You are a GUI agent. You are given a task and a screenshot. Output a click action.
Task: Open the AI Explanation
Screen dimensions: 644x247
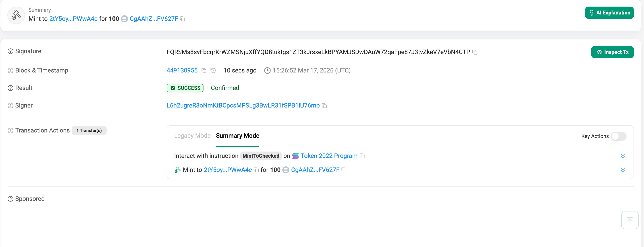click(609, 13)
